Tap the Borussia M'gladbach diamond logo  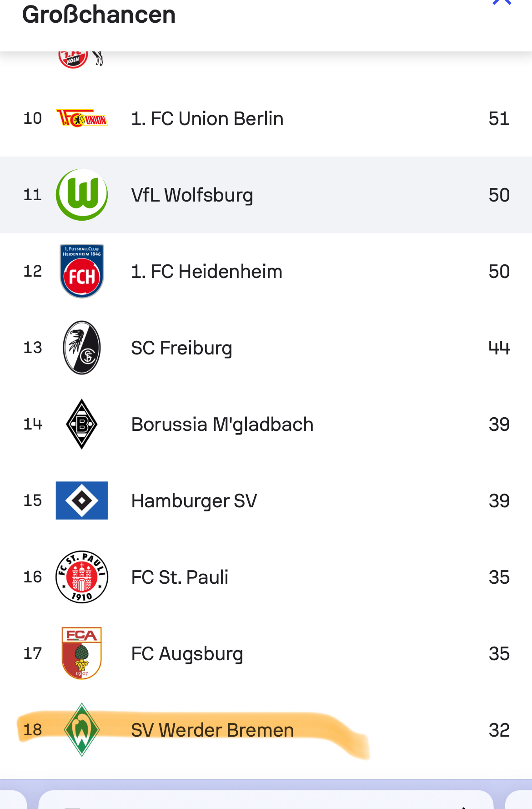[82, 424]
